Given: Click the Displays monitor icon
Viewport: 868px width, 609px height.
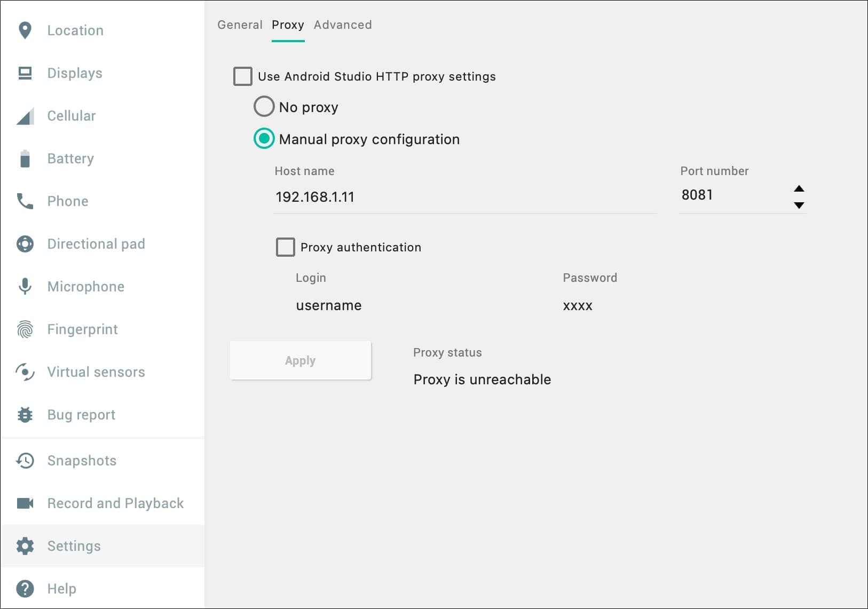Looking at the screenshot, I should point(25,73).
